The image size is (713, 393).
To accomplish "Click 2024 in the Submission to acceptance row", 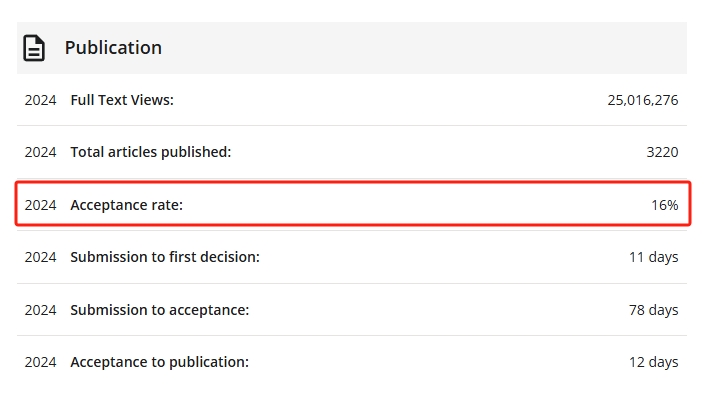I will click(40, 310).
